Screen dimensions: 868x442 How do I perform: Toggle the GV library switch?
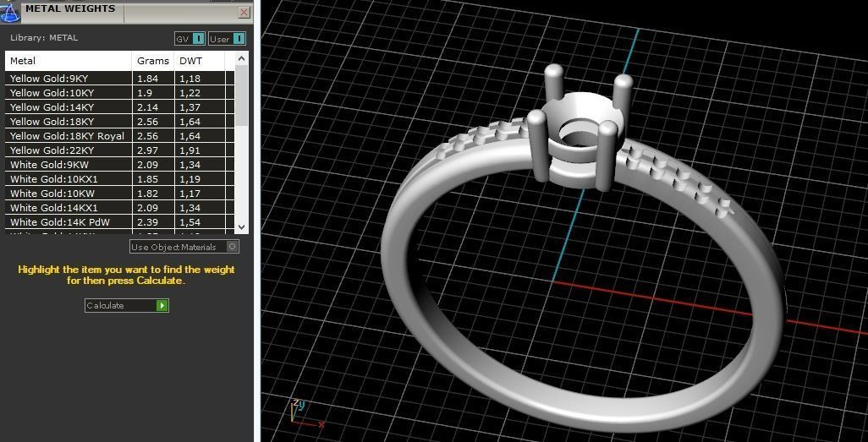[x=190, y=39]
